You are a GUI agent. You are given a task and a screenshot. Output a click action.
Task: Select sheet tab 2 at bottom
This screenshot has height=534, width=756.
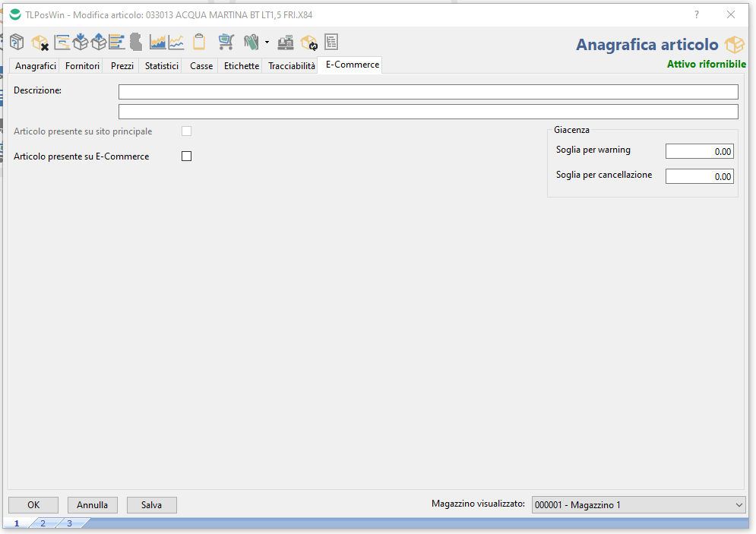pyautogui.click(x=43, y=523)
